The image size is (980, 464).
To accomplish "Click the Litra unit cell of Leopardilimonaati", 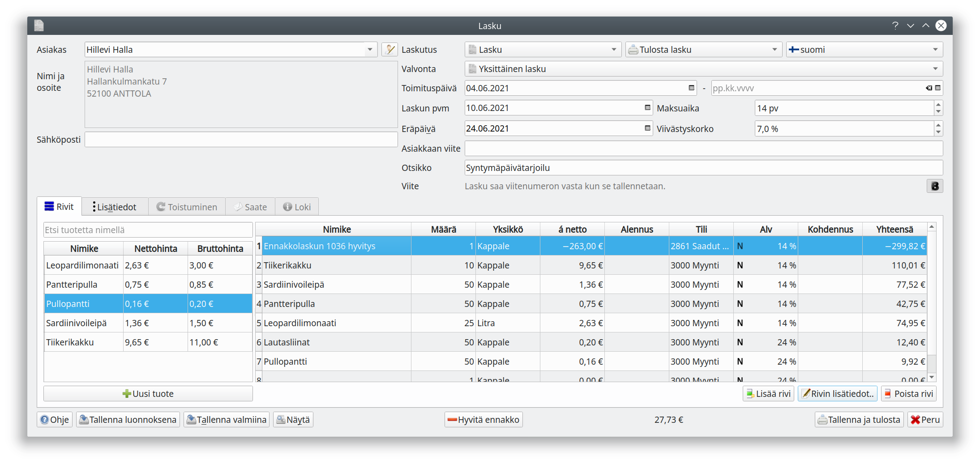I will tap(508, 323).
